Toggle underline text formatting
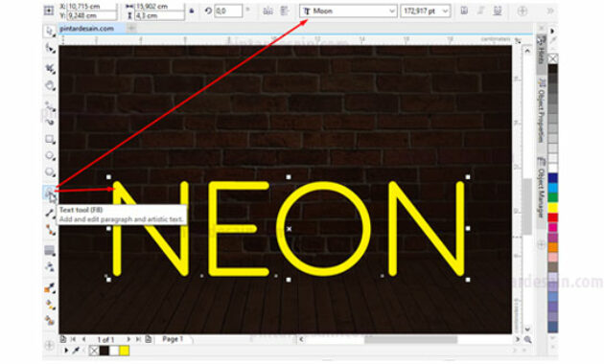This screenshot has width=604, height=364. pyautogui.click(x=498, y=11)
